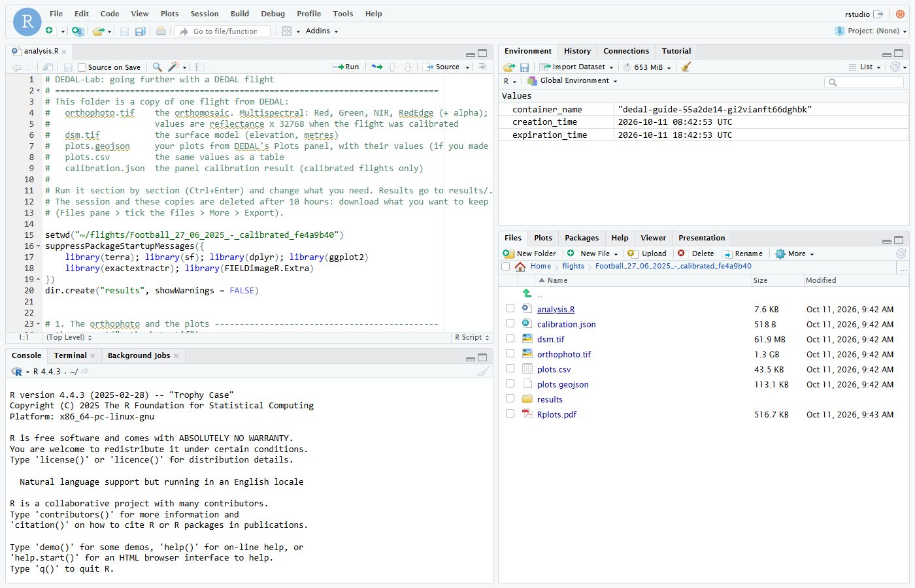915x588 pixels.
Task: Click the Code tools magic wand icon
Action: click(173, 67)
